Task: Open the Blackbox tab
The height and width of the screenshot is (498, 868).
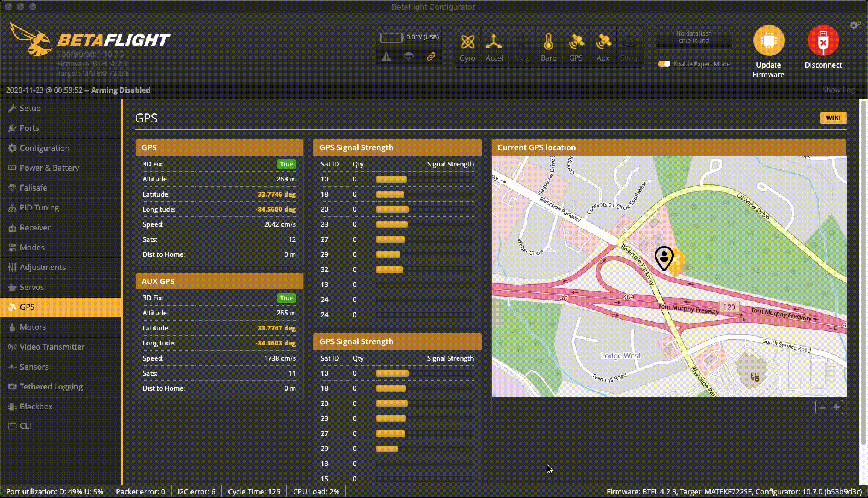Action: tap(60, 406)
